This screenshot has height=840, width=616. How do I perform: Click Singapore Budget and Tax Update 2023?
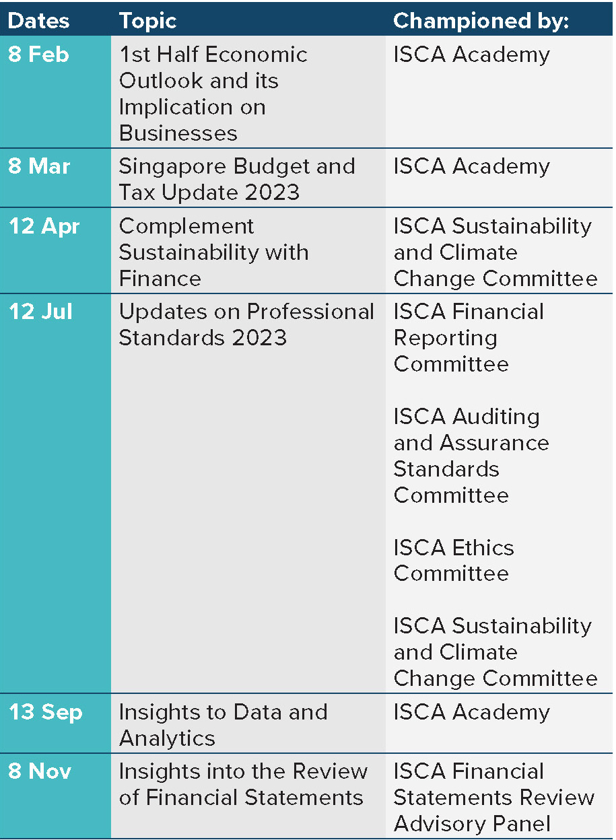tap(236, 179)
